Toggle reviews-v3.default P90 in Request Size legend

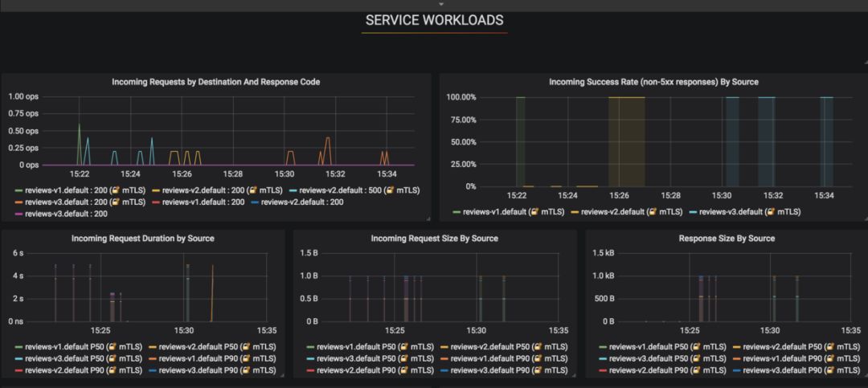(x=509, y=370)
